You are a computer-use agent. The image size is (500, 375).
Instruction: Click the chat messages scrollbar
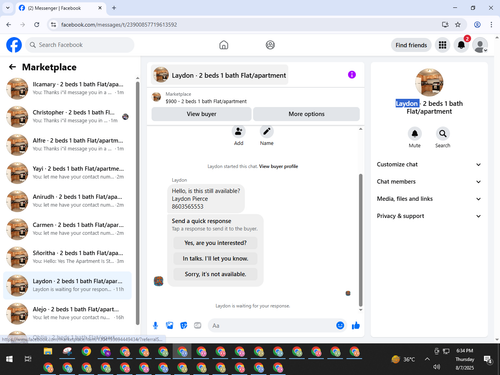[360, 240]
